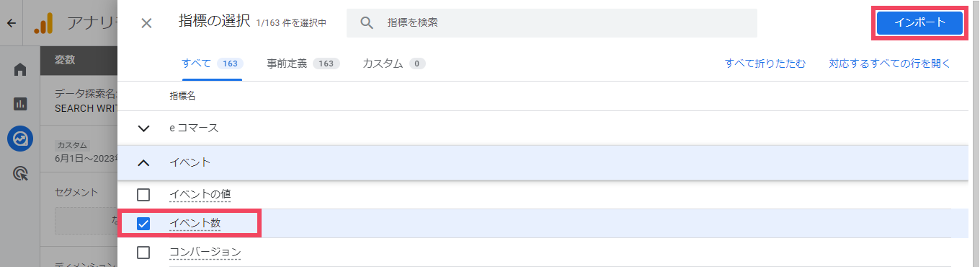Click the search magnifier icon
This screenshot has height=267, width=980.
click(367, 23)
